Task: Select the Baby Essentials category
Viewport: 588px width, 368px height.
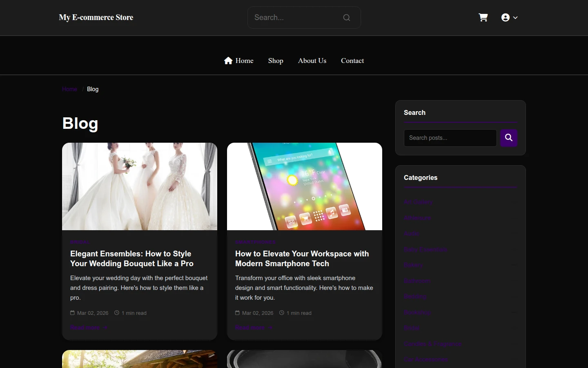Action: click(x=425, y=249)
